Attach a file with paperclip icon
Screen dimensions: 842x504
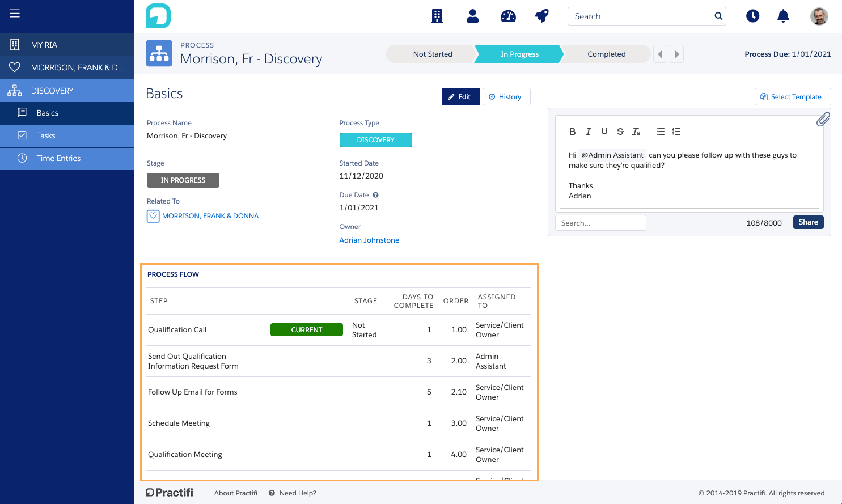tap(823, 119)
